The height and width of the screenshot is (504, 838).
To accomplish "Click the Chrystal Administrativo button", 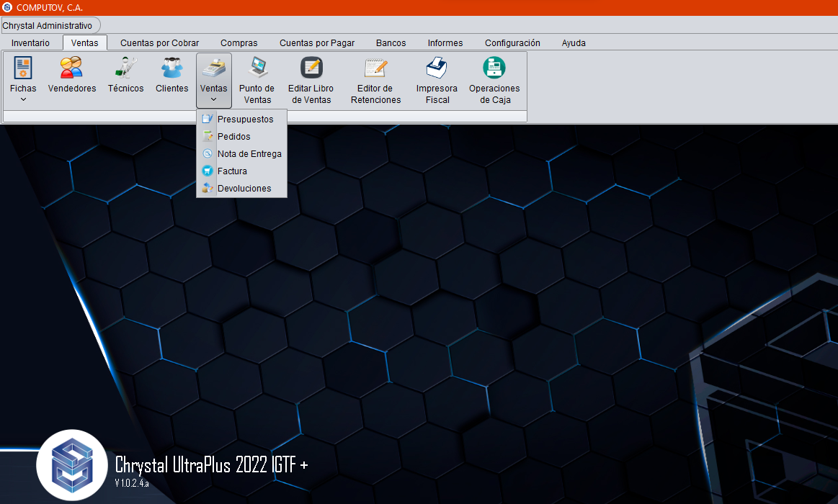I will pos(48,26).
